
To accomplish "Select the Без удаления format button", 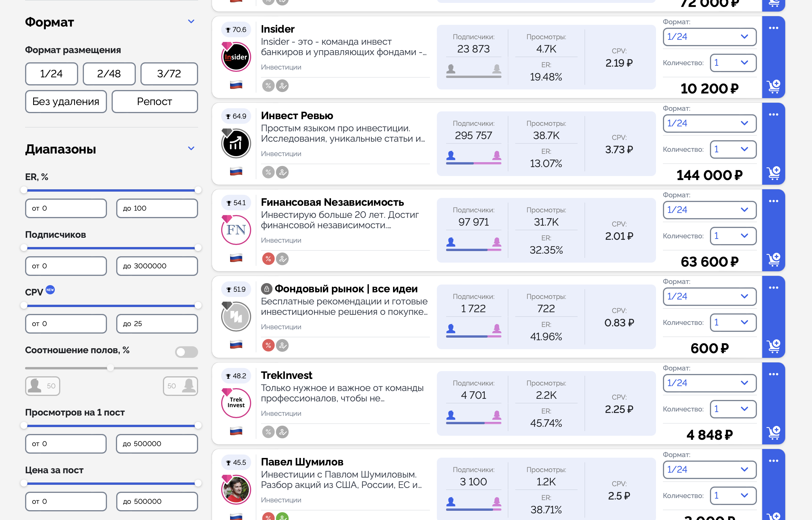I will coord(66,101).
